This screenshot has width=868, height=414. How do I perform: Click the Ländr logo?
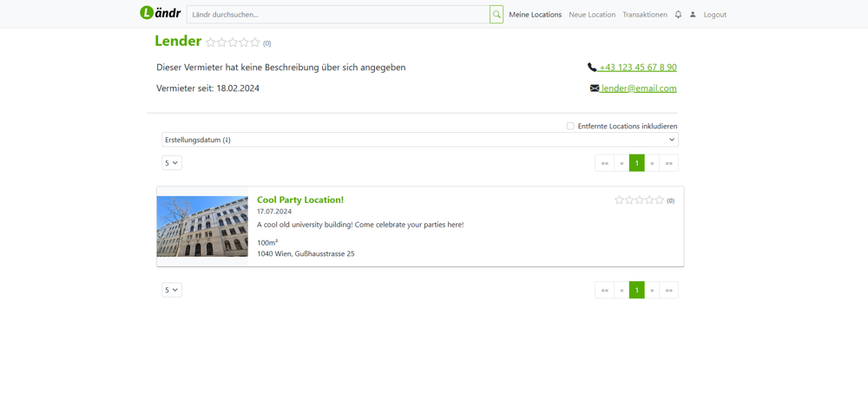(x=160, y=13)
